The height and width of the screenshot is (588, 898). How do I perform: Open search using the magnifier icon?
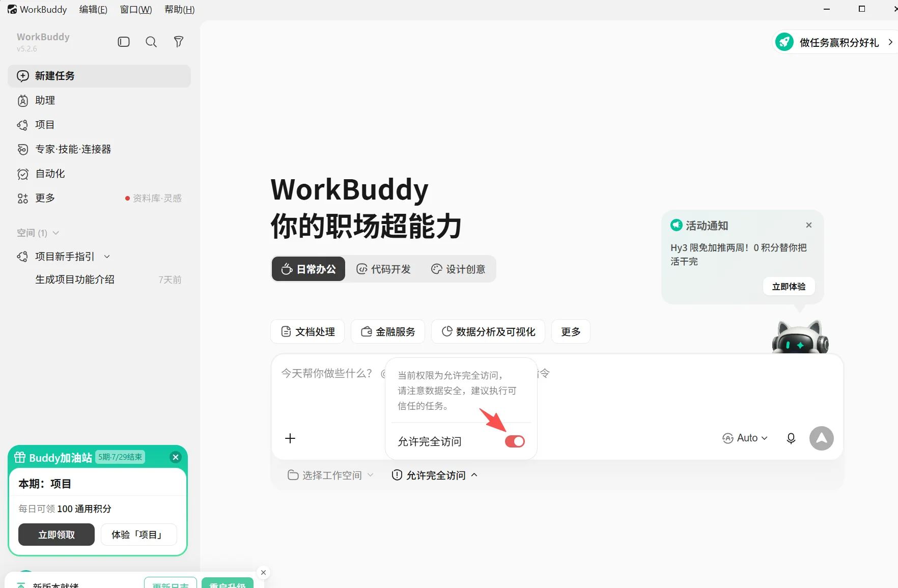click(x=151, y=42)
